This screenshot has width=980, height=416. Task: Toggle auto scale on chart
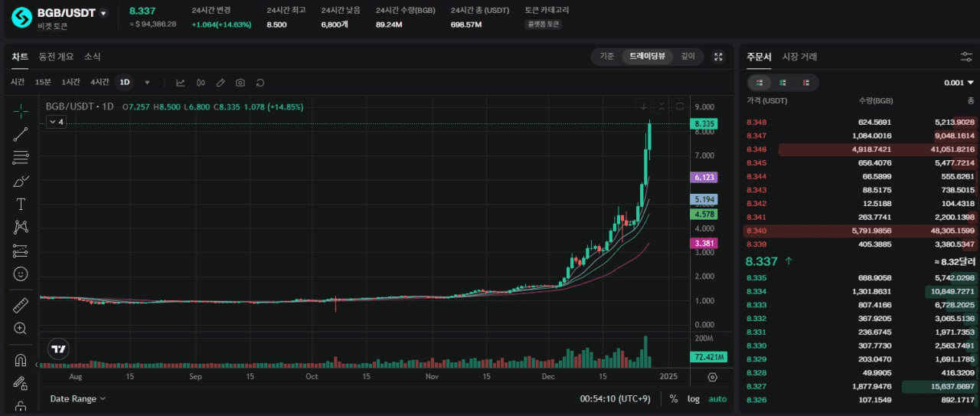(x=717, y=398)
